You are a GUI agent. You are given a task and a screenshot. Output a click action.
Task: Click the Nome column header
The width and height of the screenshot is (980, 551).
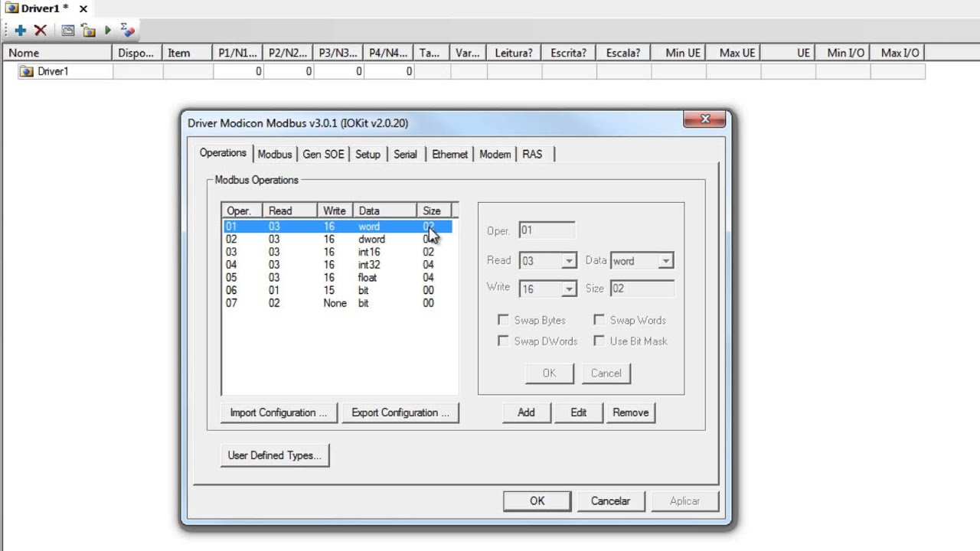tap(58, 53)
